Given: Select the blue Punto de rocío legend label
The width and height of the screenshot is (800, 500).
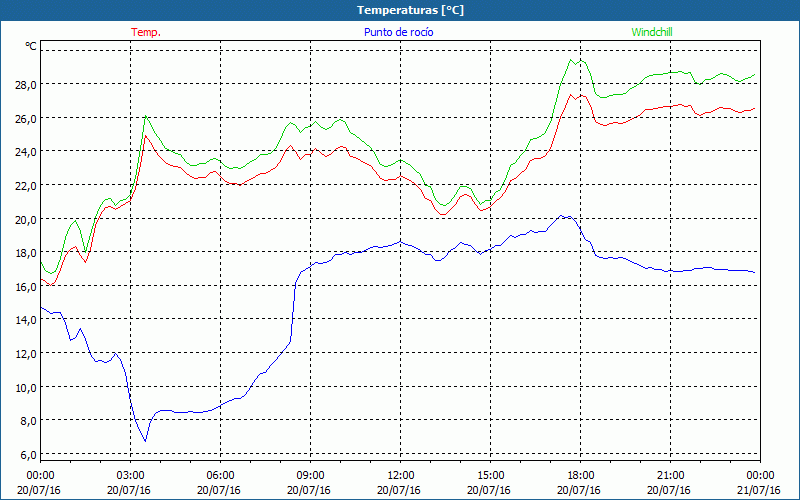Looking at the screenshot, I should click(x=398, y=32).
